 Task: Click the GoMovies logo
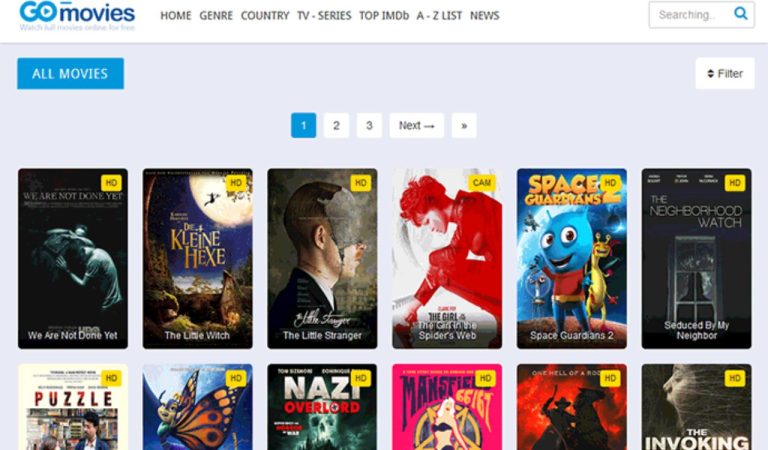(x=77, y=15)
